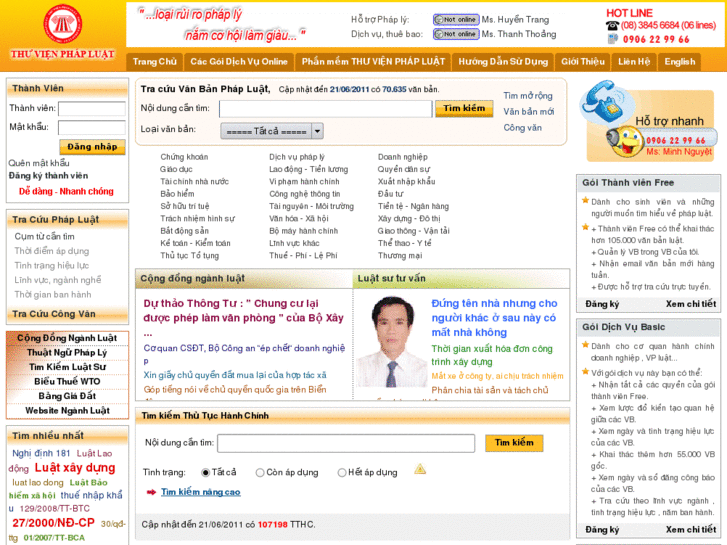727x545 pixels.
Task: Click the Mật khẩu password field
Action: pos(91,127)
